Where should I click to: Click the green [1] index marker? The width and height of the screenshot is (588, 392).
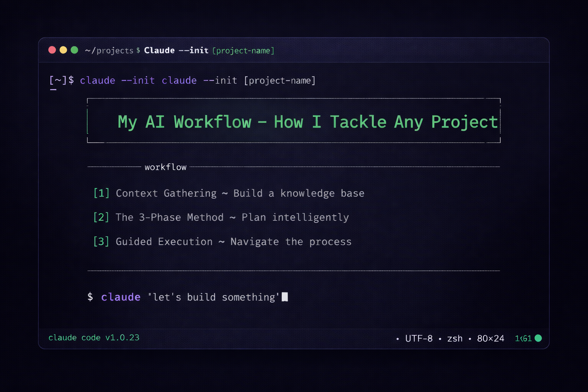point(101,193)
